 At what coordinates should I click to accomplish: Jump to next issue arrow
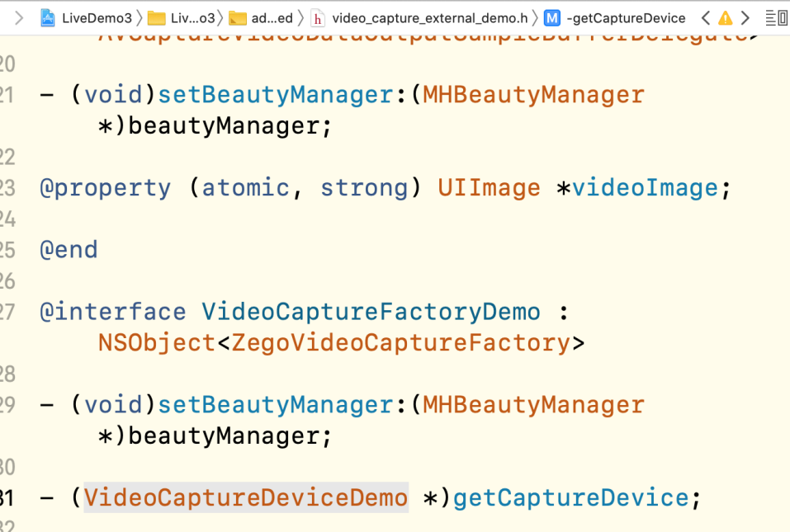745,19
